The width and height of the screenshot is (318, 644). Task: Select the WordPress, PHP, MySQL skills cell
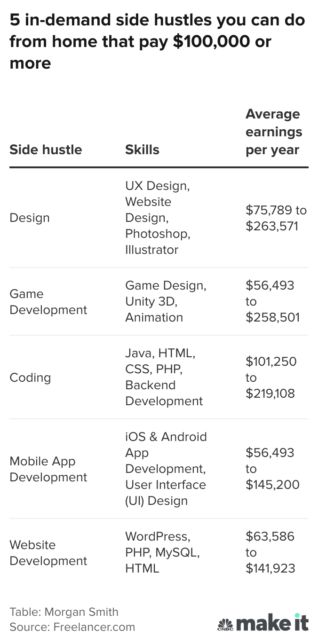point(162,552)
